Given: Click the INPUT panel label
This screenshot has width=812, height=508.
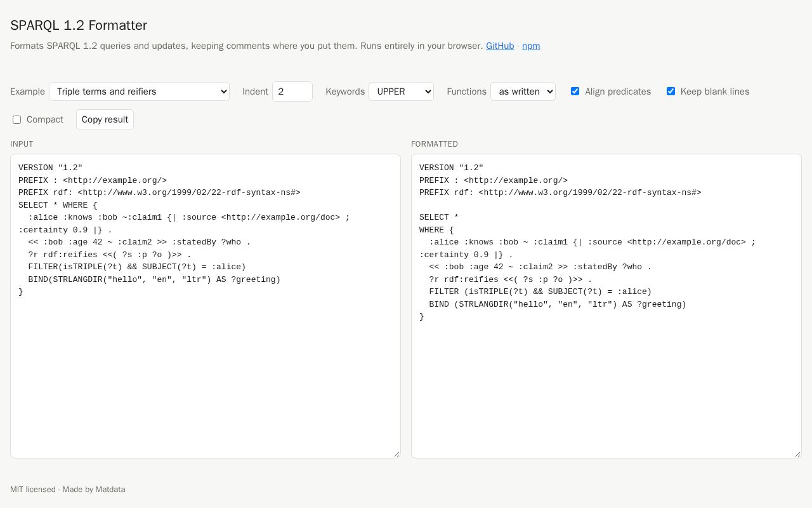Looking at the screenshot, I should 22,144.
